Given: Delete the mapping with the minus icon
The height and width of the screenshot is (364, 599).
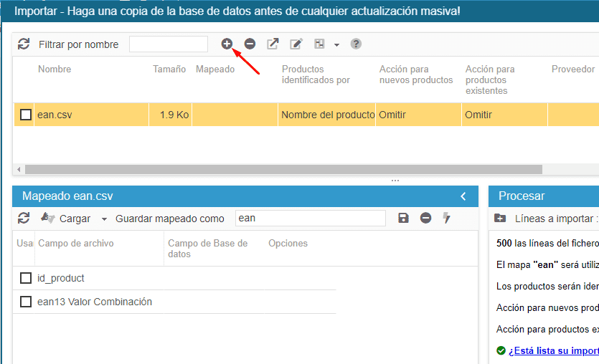Looking at the screenshot, I should point(425,218).
